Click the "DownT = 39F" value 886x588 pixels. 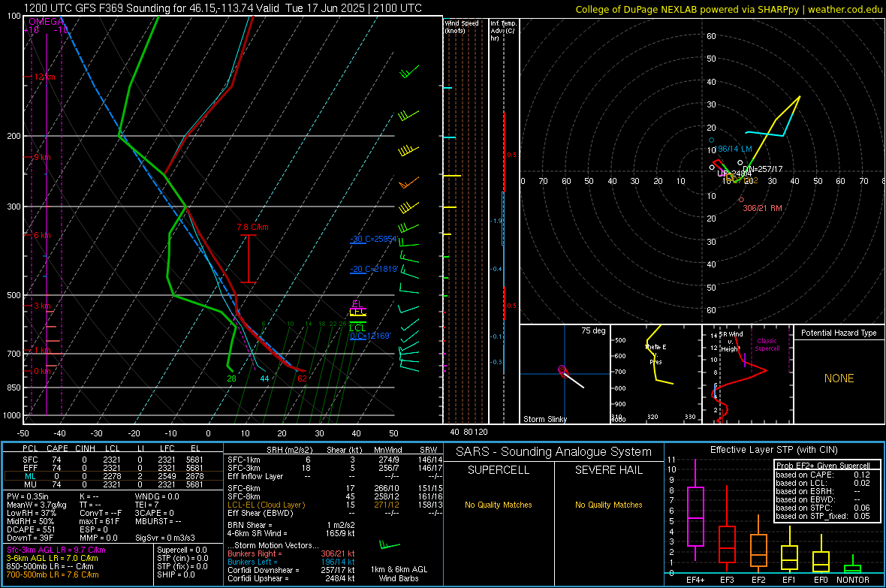[x=30, y=538]
